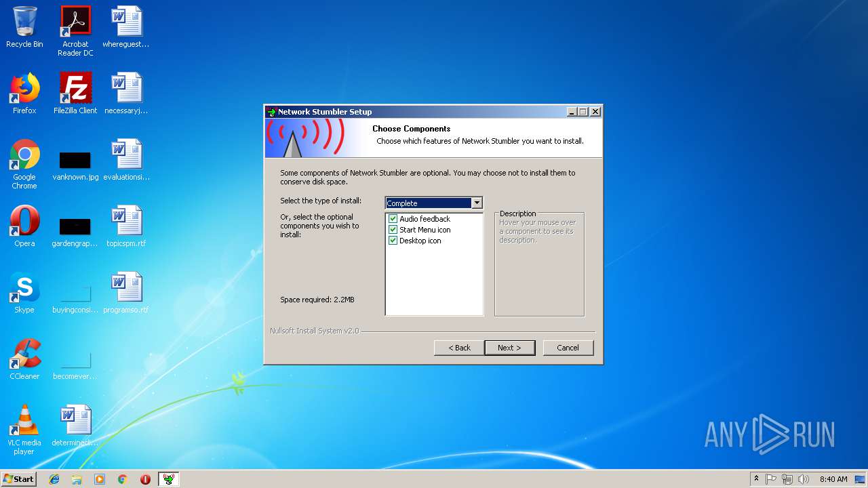Open Internet Explorer from taskbar
This screenshot has height=488, width=868.
[x=54, y=479]
